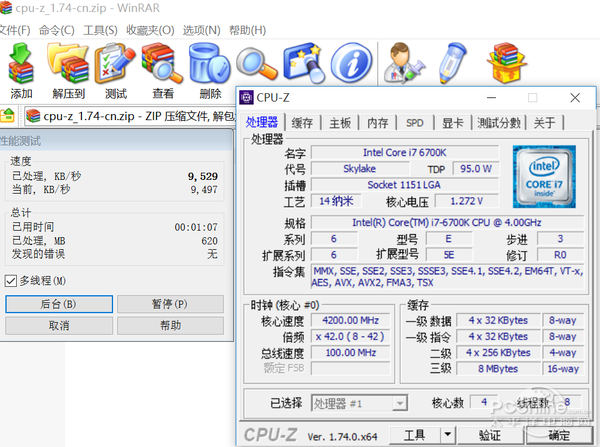Switch to the Mainboard (主板) tab
The image size is (600, 447).
(x=340, y=123)
